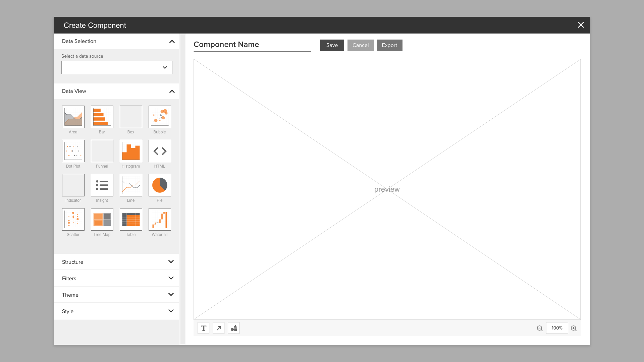Select the Scatter plot type
This screenshot has height=362, width=644.
[x=73, y=219]
